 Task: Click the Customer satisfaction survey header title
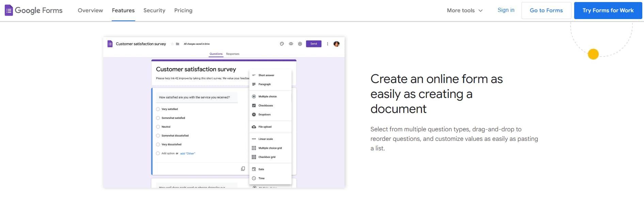[141, 44]
